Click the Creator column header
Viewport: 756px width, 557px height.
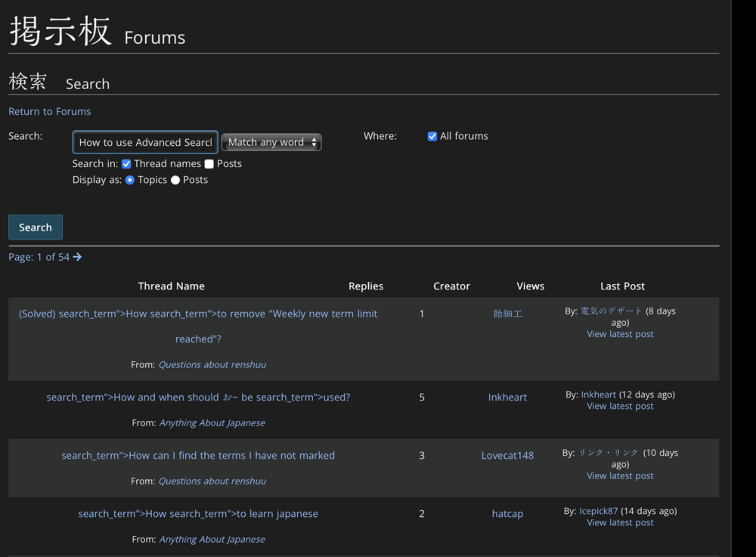[451, 286]
